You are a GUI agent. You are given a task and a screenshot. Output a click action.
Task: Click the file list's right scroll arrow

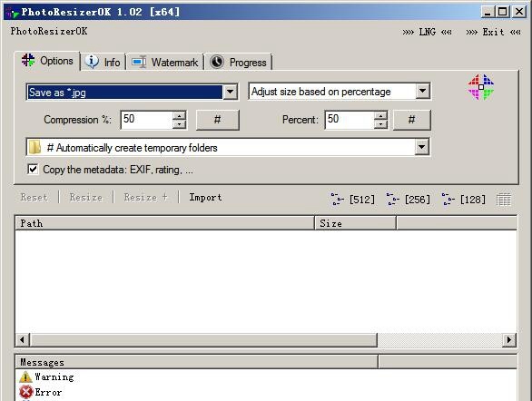click(509, 339)
